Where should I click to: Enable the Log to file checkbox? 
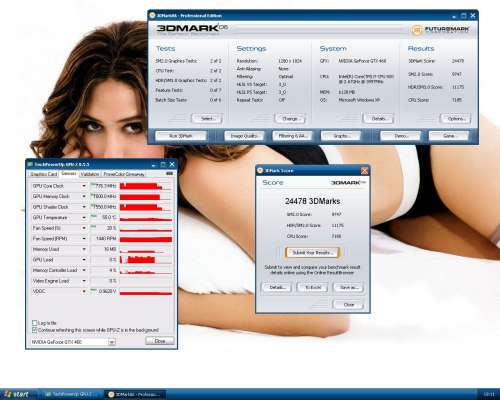tap(34, 323)
